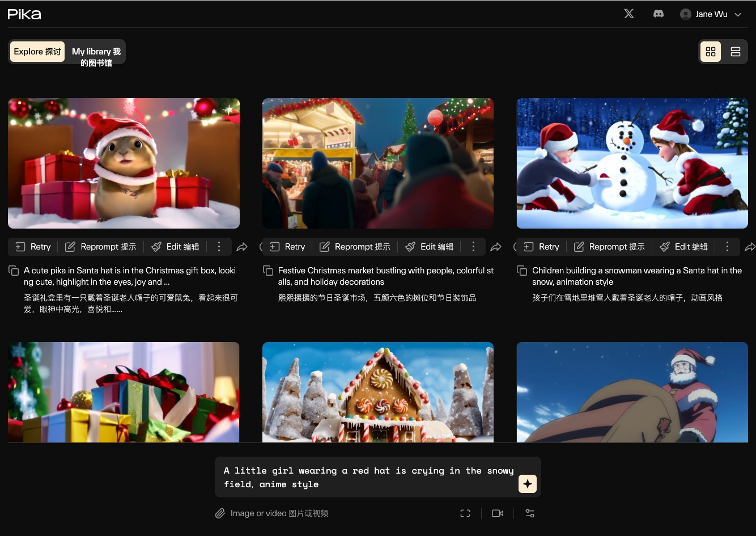756x536 pixels.
Task: Open the camera control icon
Action: 498,513
